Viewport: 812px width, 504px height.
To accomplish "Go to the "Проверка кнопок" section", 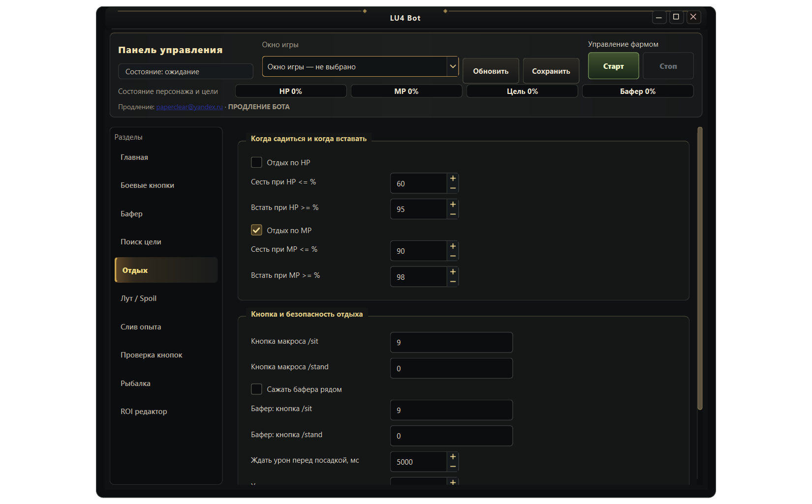I will click(x=166, y=355).
